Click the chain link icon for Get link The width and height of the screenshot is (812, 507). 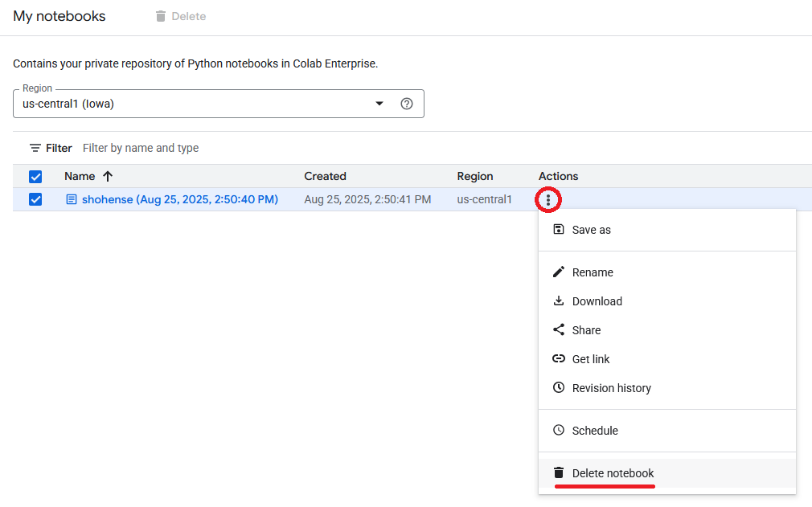click(559, 359)
